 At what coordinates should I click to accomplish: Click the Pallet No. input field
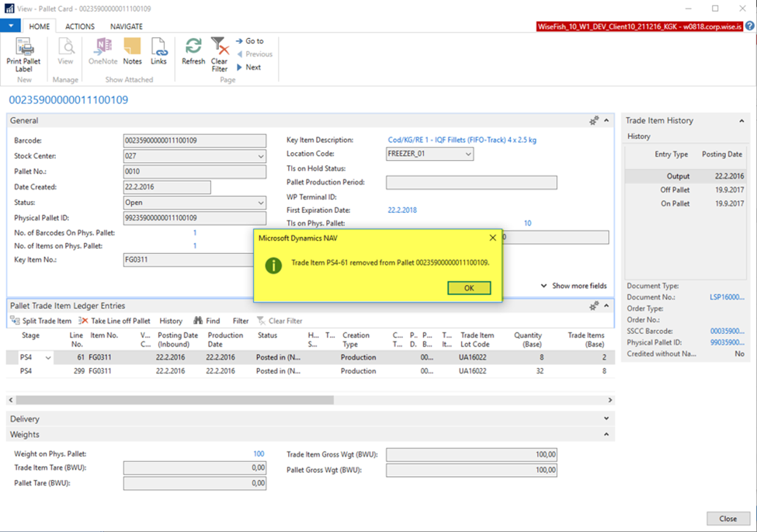tap(194, 172)
